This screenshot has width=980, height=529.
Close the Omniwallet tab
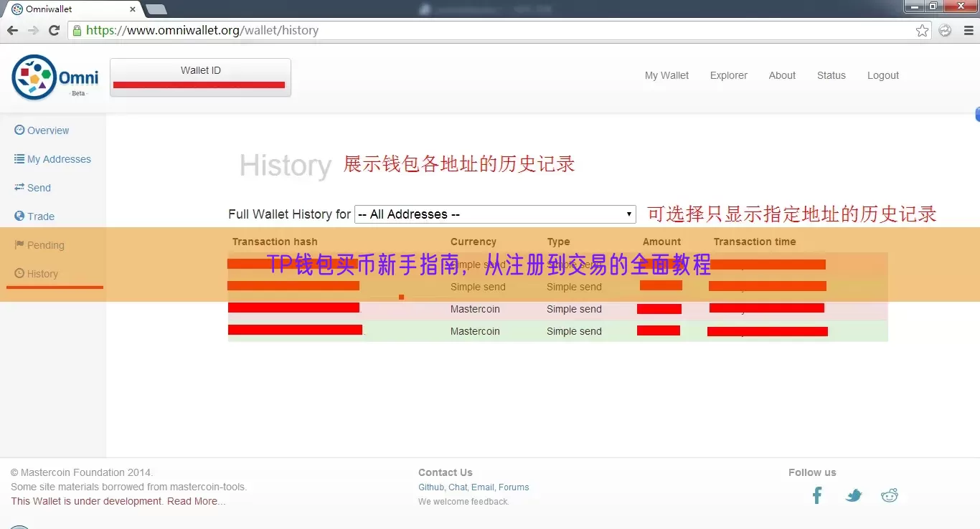coord(133,9)
